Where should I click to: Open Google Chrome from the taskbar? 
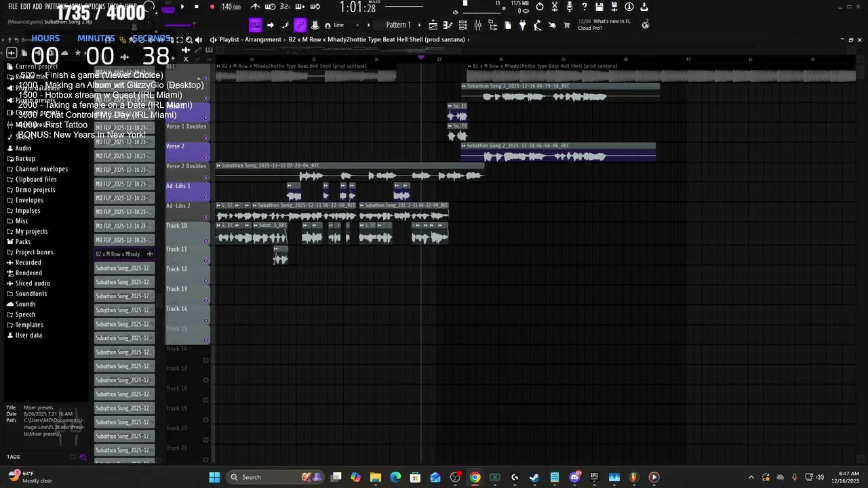(x=475, y=477)
